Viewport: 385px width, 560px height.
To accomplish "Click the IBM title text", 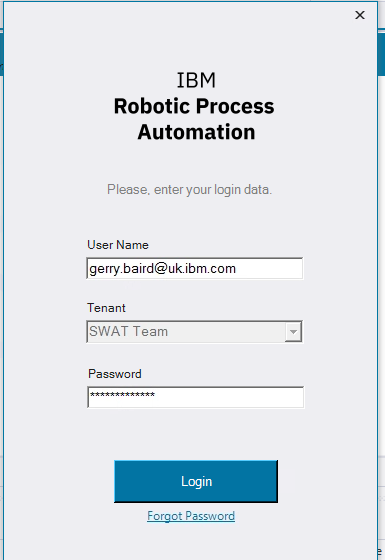I will (x=196, y=80).
